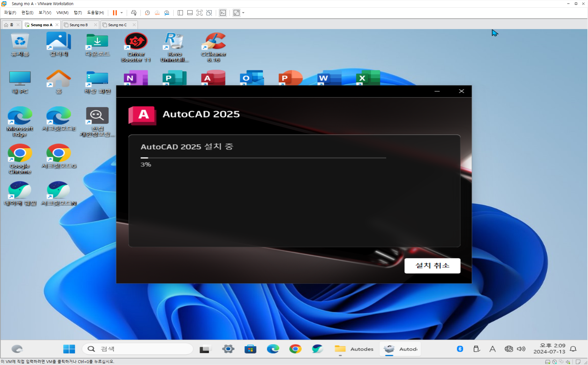Close the AutoCAD 2025 installer window

(461, 91)
